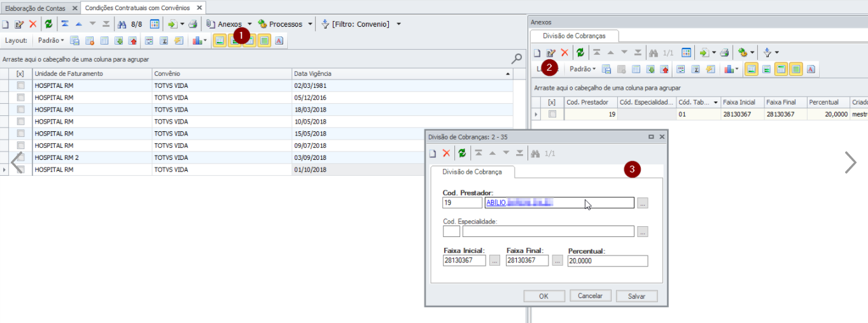This screenshot has width=868, height=323.
Task: Click the next screenshot arrow on right edge
Action: pyautogui.click(x=851, y=162)
